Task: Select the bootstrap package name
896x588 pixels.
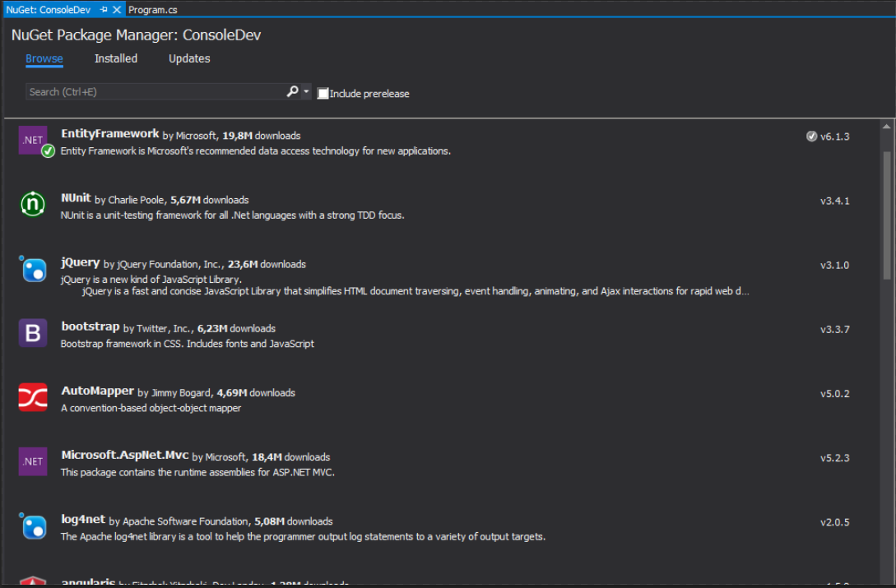Action: click(91, 326)
